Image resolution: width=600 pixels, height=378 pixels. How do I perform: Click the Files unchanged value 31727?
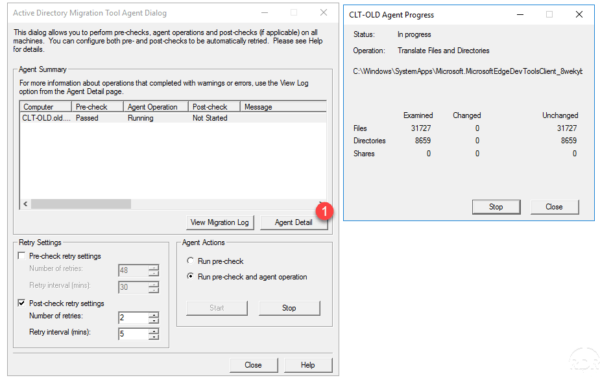(567, 128)
